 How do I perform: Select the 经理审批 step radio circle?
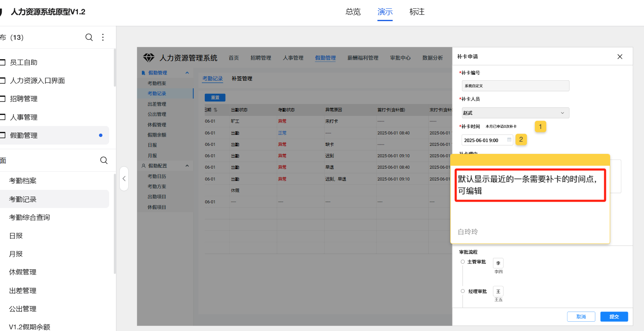point(462,292)
